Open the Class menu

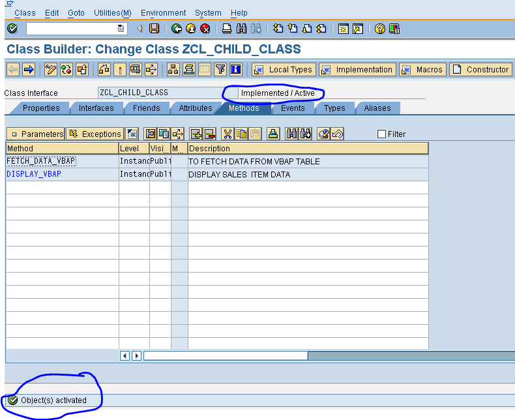(25, 13)
